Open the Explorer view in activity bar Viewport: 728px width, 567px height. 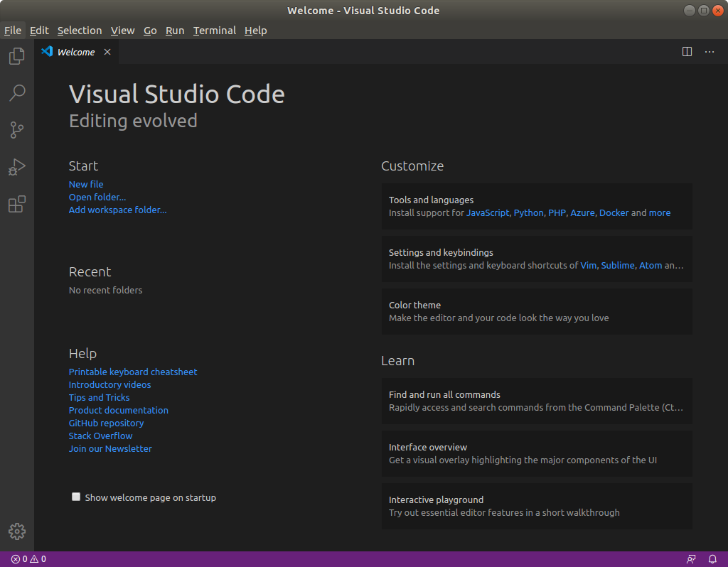click(17, 56)
